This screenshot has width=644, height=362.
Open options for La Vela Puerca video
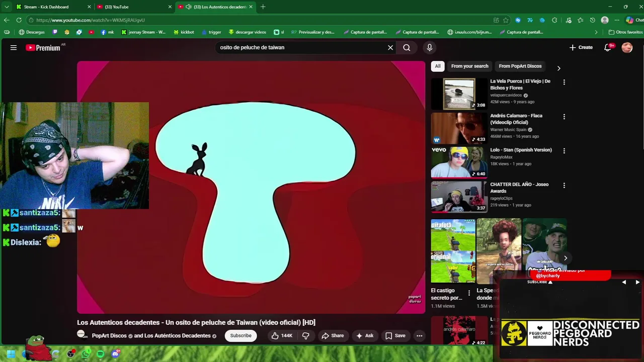click(564, 82)
